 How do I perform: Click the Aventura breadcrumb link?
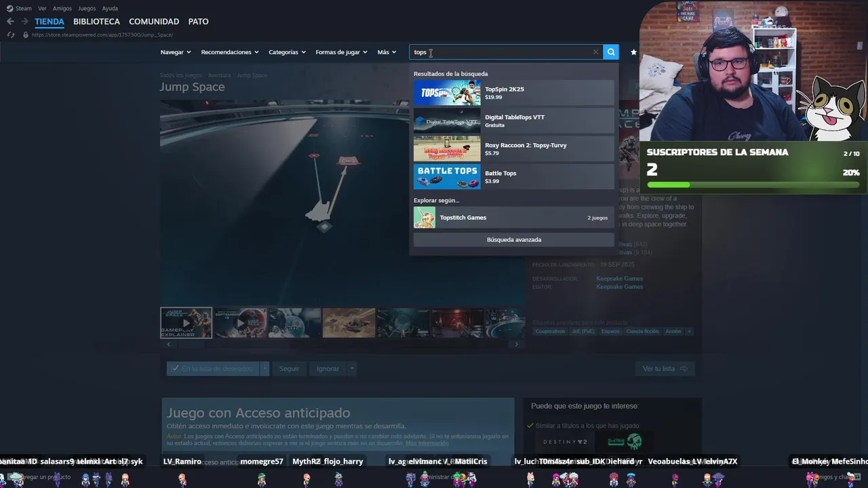coord(219,75)
